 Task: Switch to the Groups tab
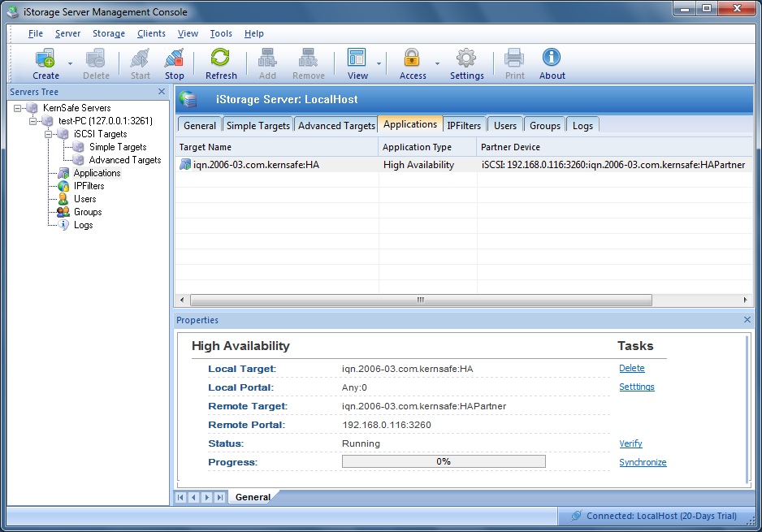click(x=545, y=125)
